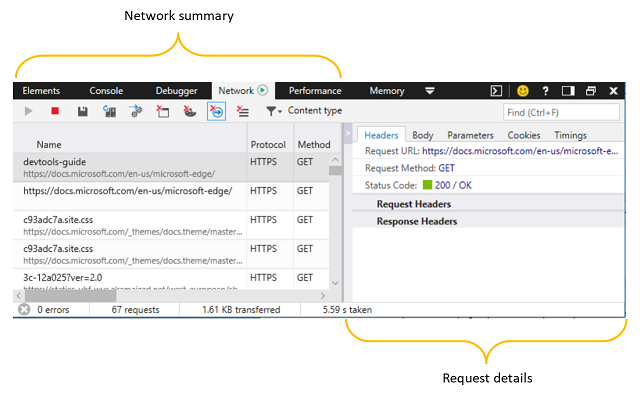Viewport: 640px width, 396px height.
Task: Sort by the Name column header
Action: pyautogui.click(x=49, y=145)
